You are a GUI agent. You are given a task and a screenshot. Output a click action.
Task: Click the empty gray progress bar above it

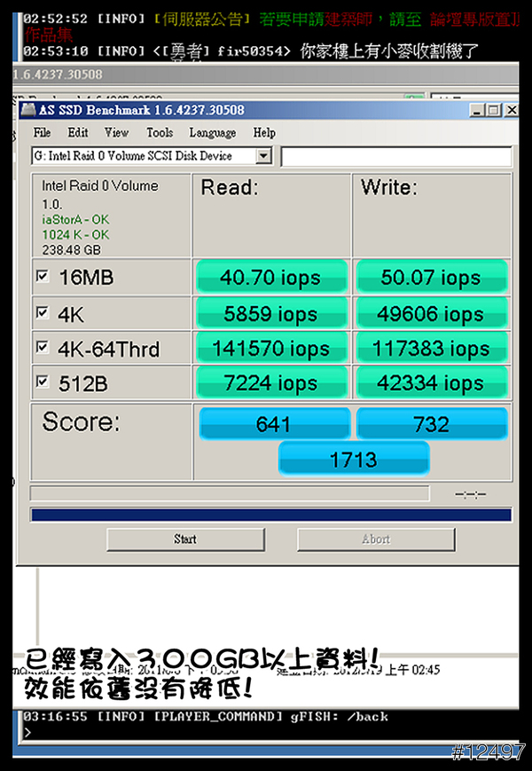coord(230,493)
